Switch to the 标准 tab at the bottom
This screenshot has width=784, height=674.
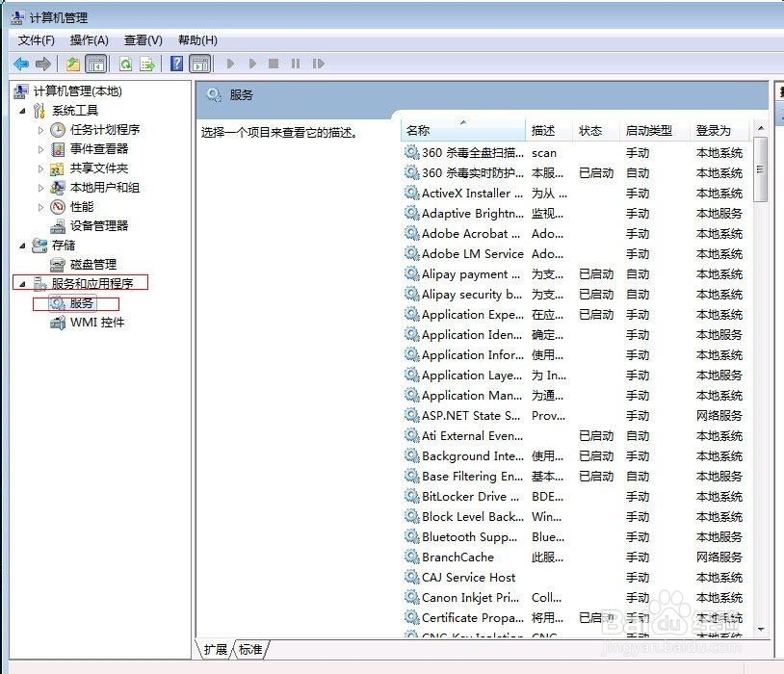[249, 650]
